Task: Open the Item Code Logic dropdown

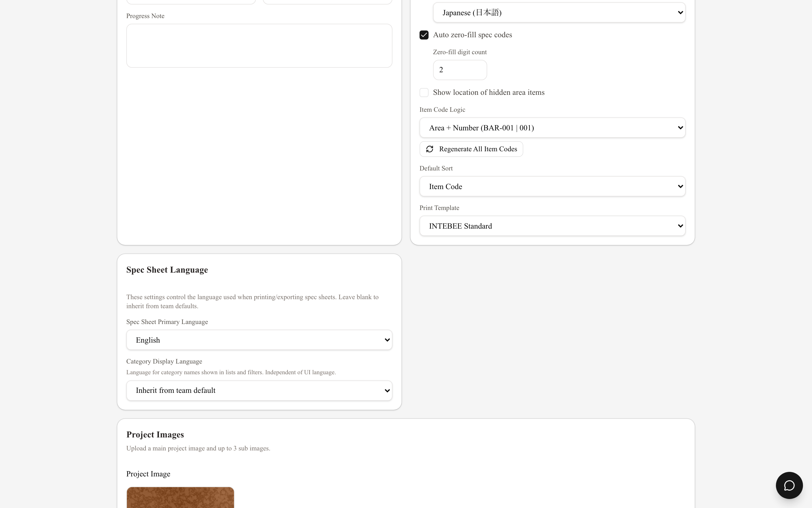Action: pyautogui.click(x=552, y=128)
